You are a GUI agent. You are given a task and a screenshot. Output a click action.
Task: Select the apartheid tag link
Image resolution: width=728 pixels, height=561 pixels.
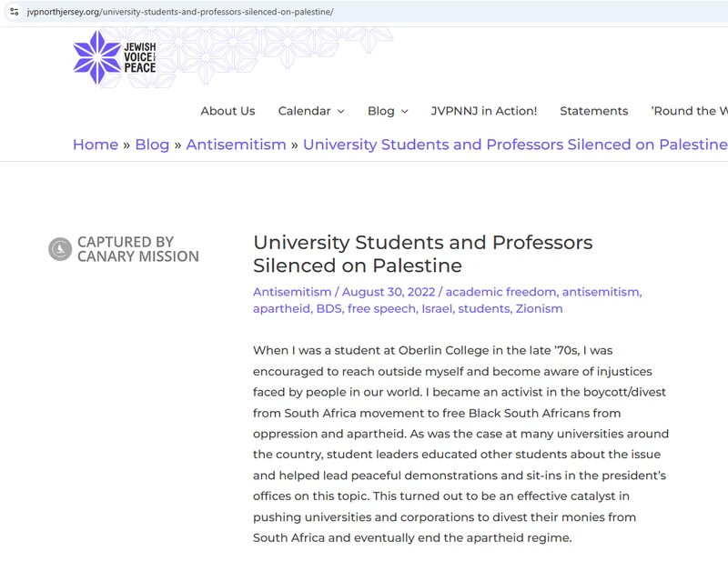[280, 308]
